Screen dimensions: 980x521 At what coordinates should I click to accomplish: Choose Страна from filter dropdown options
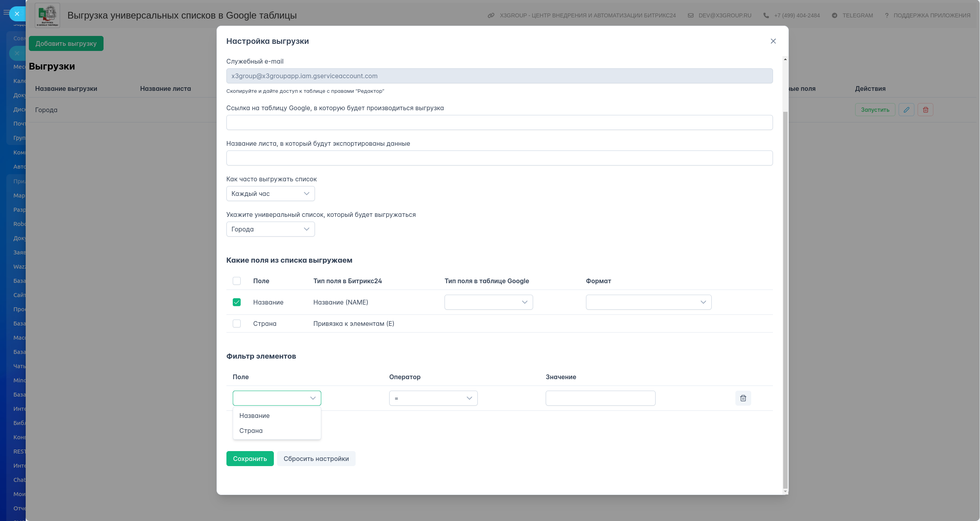pos(251,431)
